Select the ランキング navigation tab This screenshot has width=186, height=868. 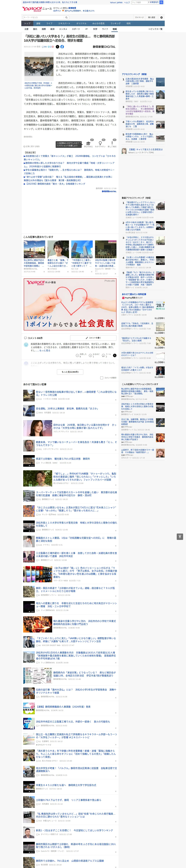(x=115, y=24)
